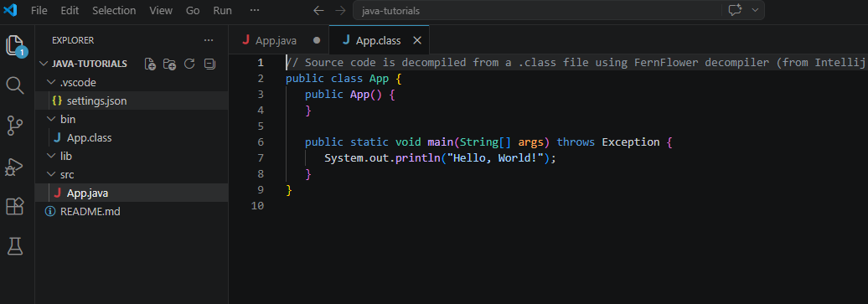
Task: Click the App constructor name on line 3
Action: [x=359, y=94]
